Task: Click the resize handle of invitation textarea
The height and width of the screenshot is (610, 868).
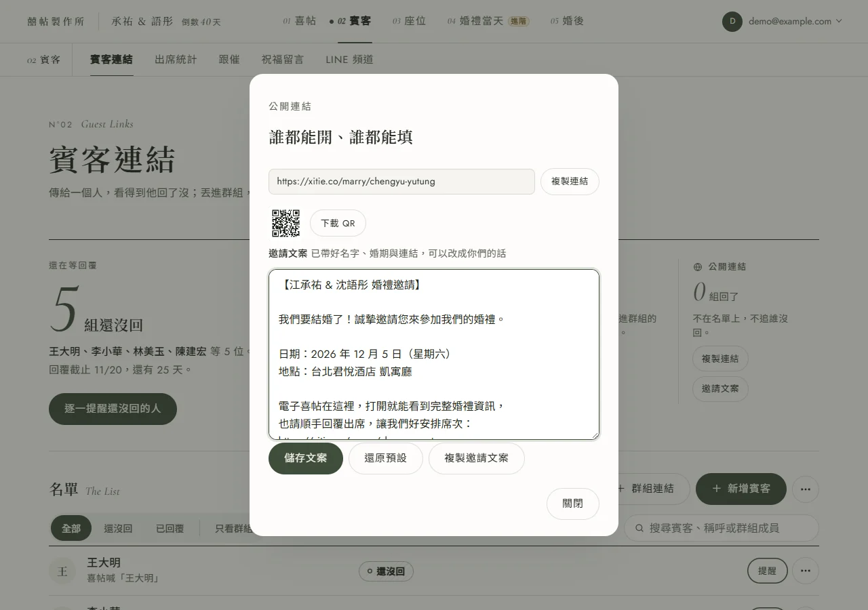Action: 595,435
